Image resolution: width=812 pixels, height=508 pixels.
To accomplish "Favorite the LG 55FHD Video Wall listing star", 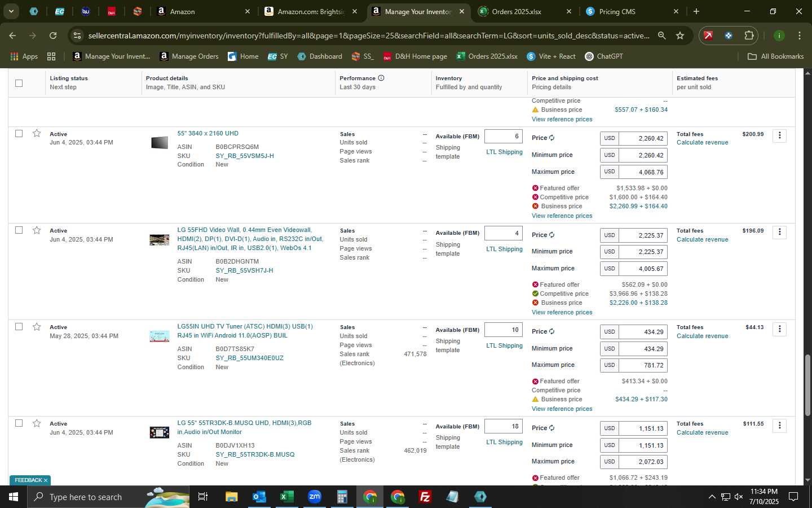I will tap(37, 230).
